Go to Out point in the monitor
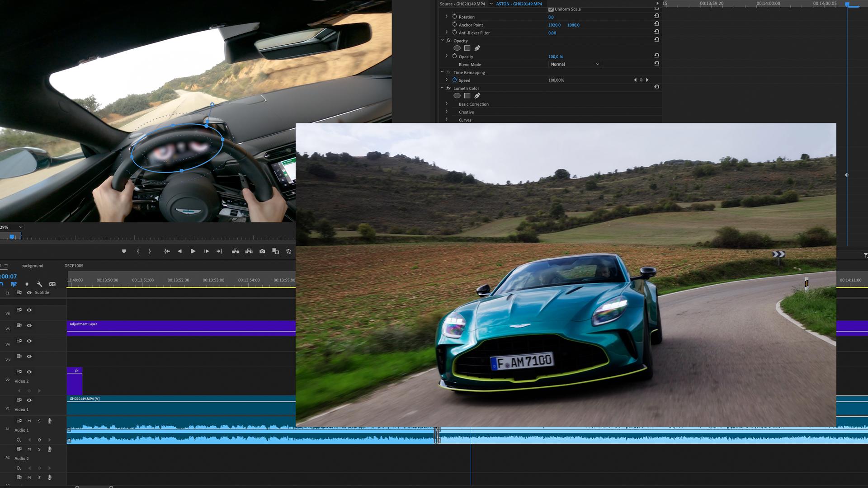 219,251
